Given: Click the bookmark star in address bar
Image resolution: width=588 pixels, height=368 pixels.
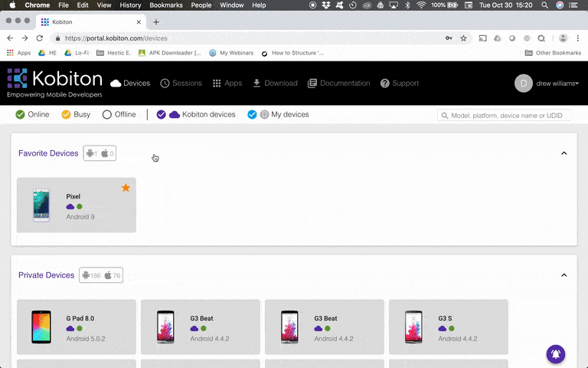Looking at the screenshot, I should click(463, 38).
